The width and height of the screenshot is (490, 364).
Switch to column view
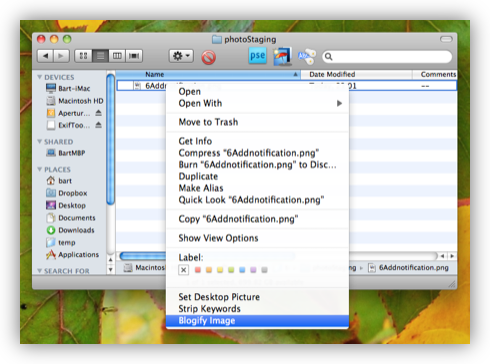117,56
